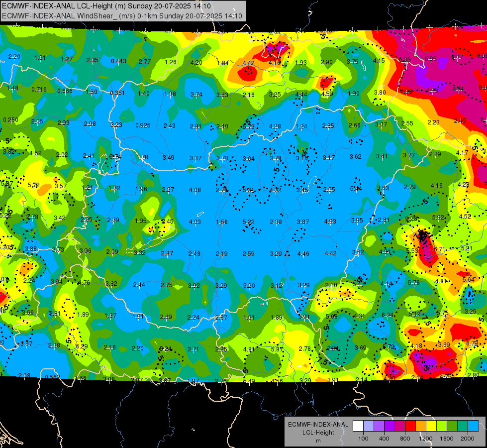Click the unit label "m" in the legend
This screenshot has height=448, width=487.
[x=318, y=441]
